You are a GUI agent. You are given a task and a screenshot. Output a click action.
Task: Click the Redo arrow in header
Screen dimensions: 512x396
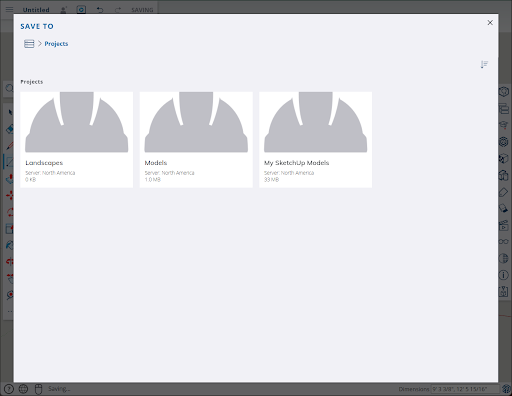pyautogui.click(x=118, y=10)
